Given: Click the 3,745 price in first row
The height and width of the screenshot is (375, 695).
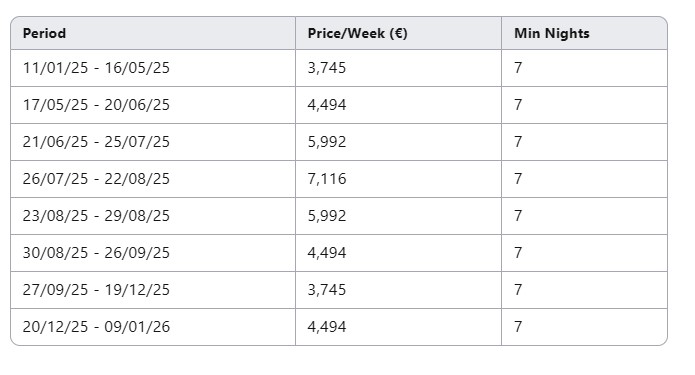Looking at the screenshot, I should [x=398, y=68].
